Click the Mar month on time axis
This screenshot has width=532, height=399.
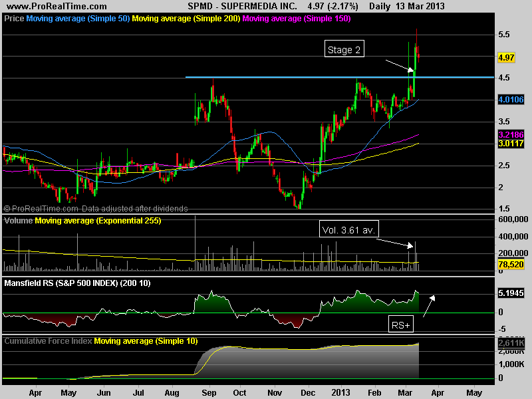click(405, 393)
